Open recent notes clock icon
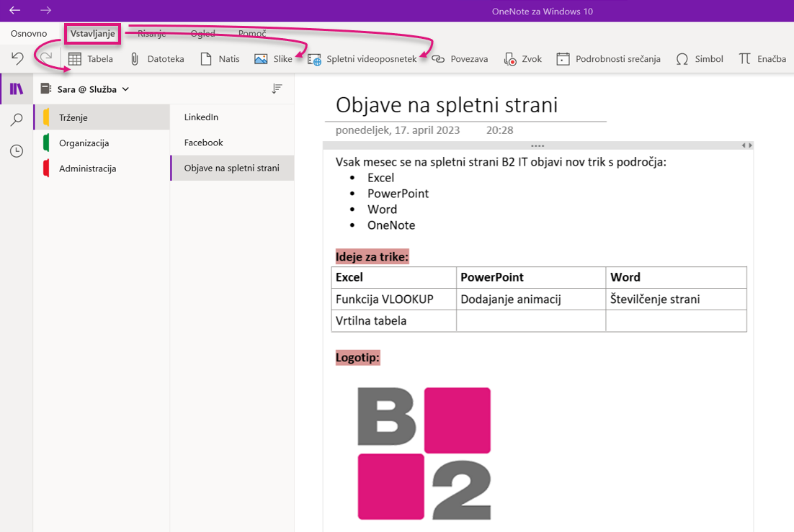Viewport: 794px width, 532px height. click(17, 151)
